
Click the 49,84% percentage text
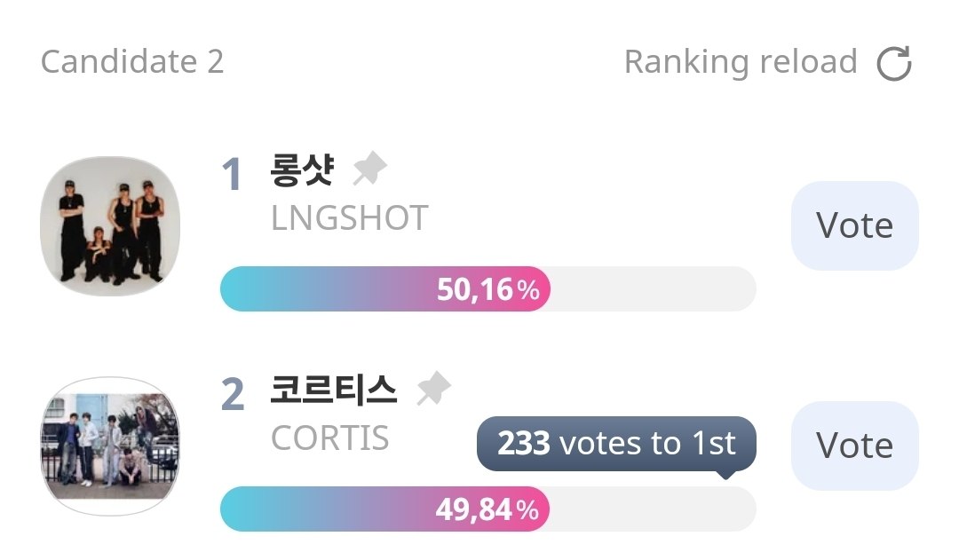pos(487,509)
